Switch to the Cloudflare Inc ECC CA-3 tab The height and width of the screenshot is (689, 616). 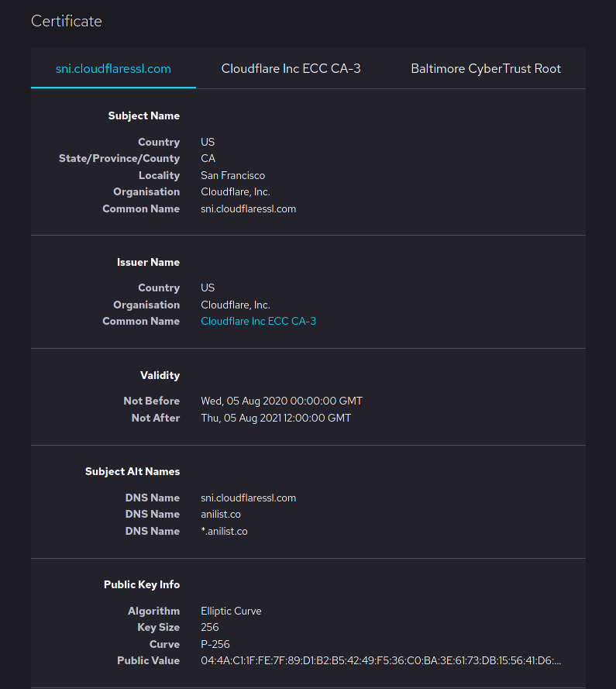tap(291, 68)
